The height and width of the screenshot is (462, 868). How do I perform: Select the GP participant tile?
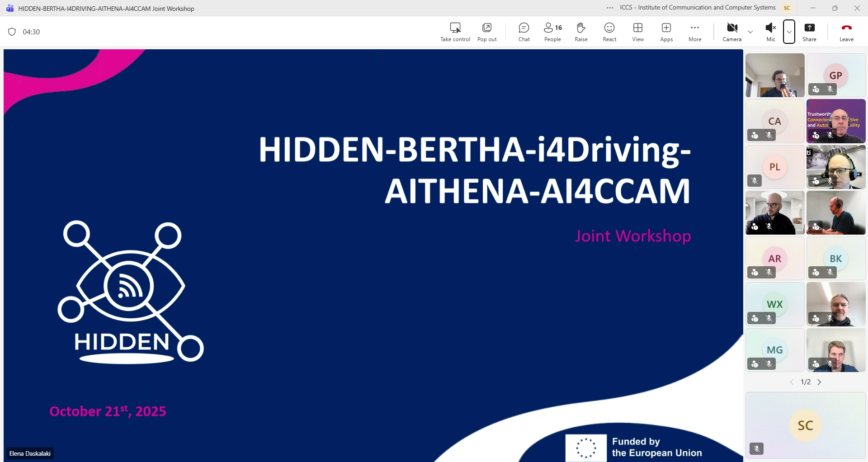coord(835,75)
